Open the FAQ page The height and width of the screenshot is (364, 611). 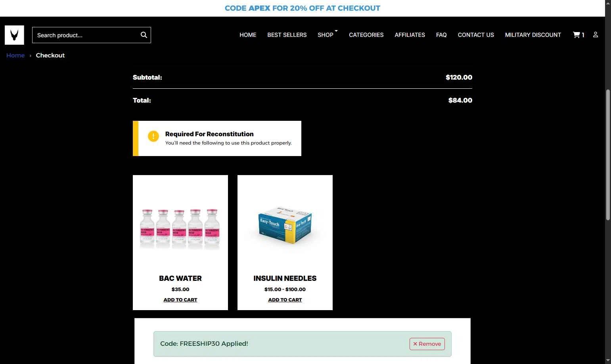coord(441,35)
